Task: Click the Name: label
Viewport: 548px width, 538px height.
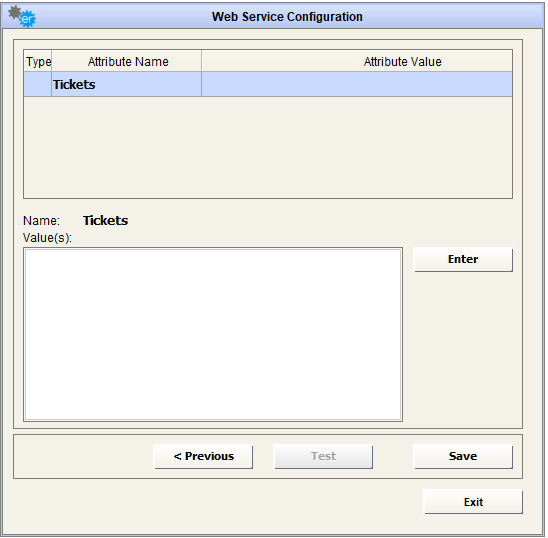Action: pyautogui.click(x=41, y=221)
